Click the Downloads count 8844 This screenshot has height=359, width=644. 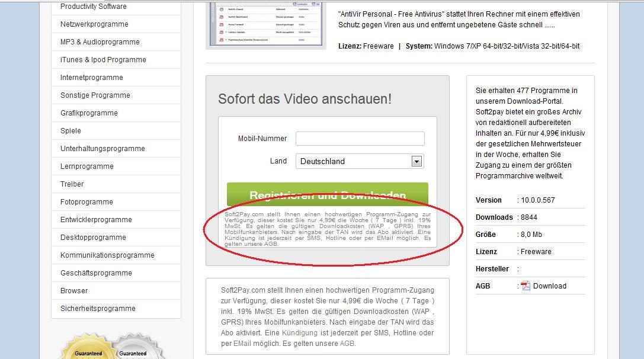tap(529, 217)
